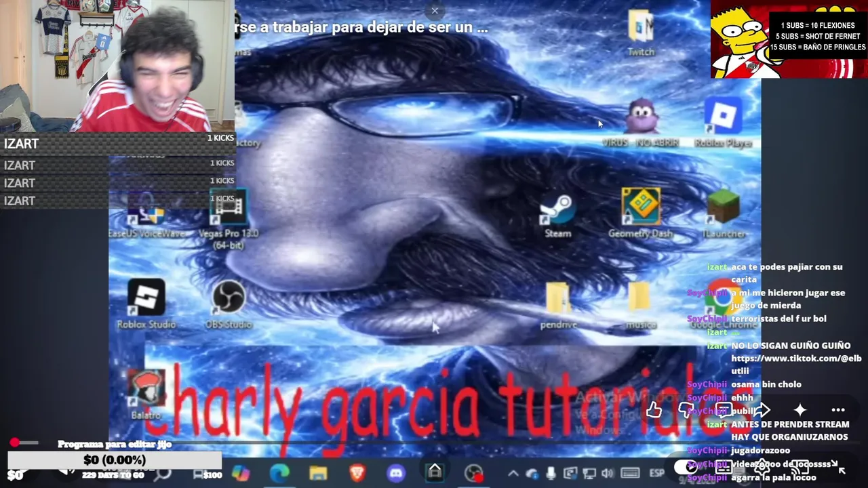Image resolution: width=868 pixels, height=488 pixels.
Task: Open File Explorer from the taskbar
Action: click(x=318, y=473)
